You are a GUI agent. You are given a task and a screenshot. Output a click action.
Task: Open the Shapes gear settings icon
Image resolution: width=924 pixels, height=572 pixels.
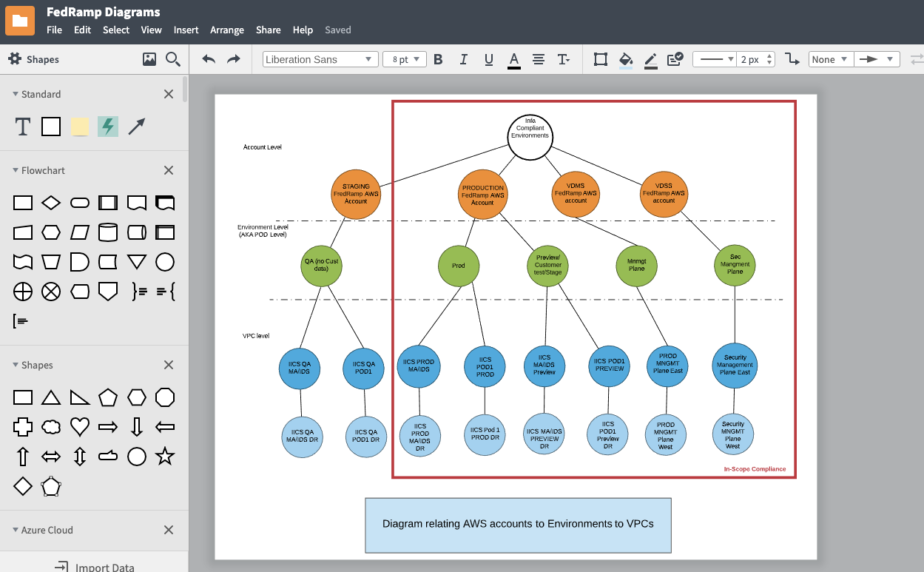click(x=15, y=59)
